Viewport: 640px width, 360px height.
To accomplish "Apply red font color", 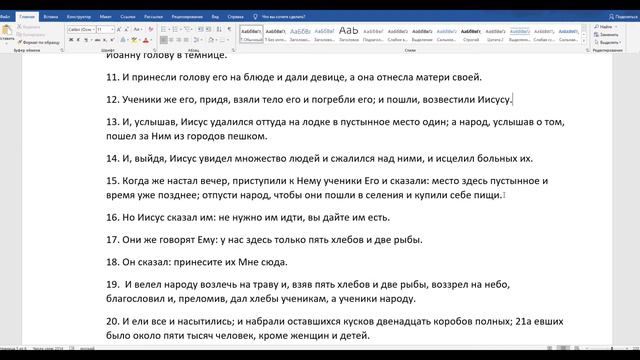I will 146,40.
